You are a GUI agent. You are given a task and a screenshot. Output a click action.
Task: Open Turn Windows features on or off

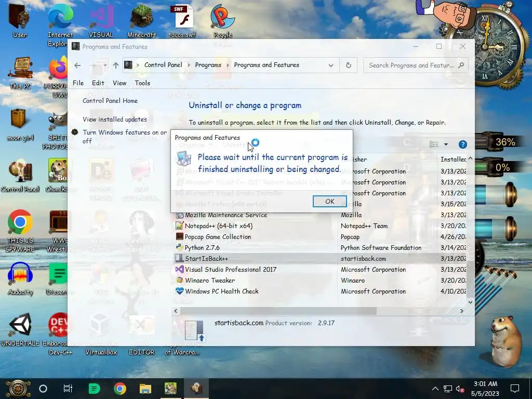pyautogui.click(x=125, y=137)
